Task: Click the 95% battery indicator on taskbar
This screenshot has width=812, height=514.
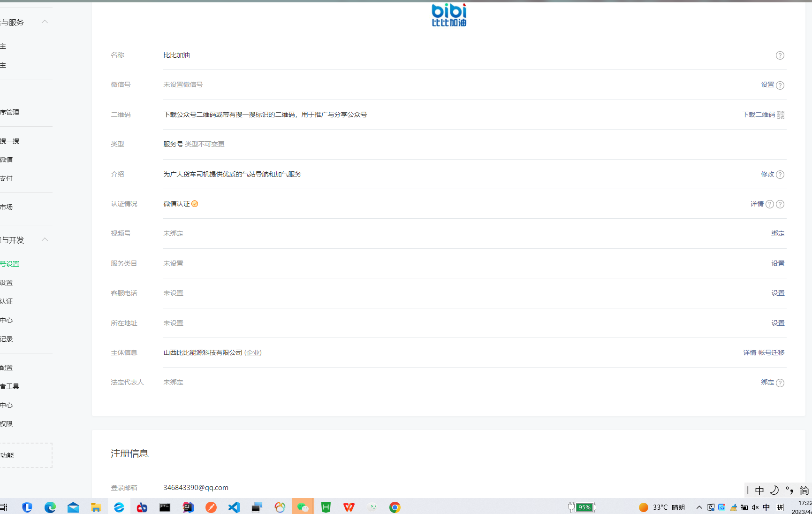Action: [582, 507]
